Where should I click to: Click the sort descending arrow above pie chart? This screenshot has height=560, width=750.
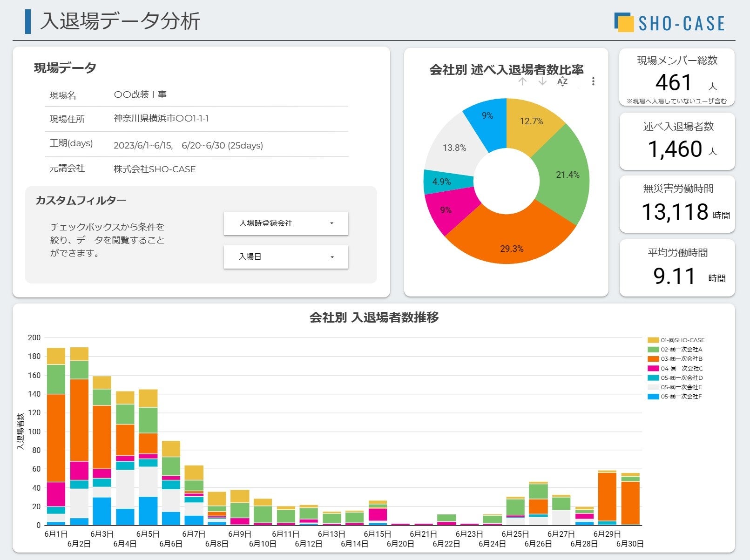click(x=542, y=81)
